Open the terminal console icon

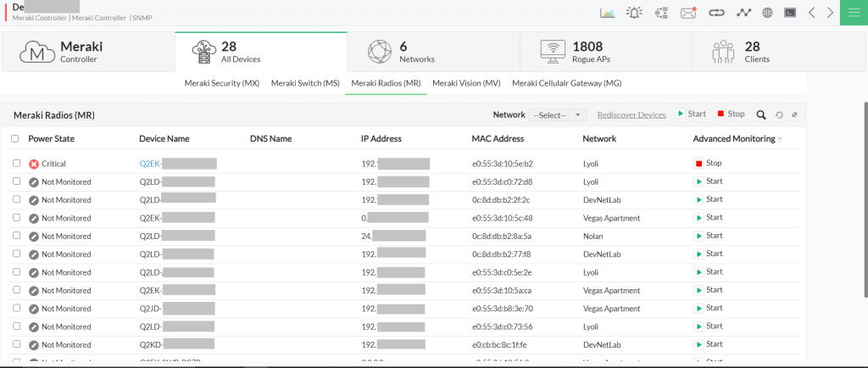tap(789, 13)
